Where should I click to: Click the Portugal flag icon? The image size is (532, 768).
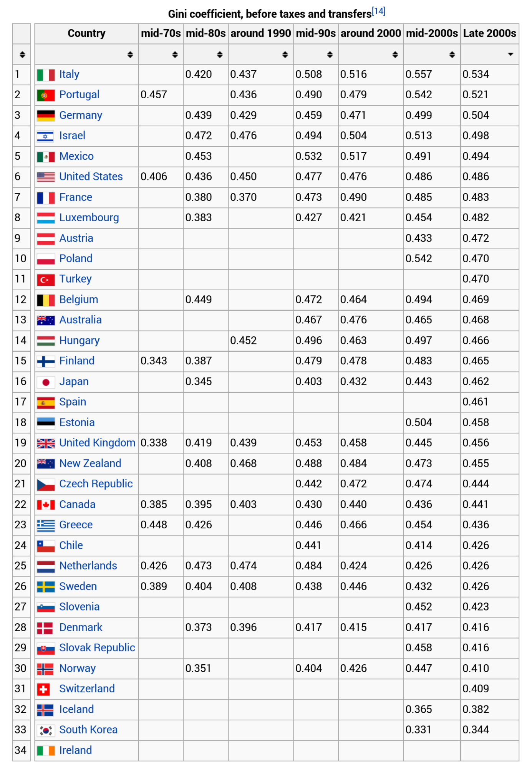point(46,95)
